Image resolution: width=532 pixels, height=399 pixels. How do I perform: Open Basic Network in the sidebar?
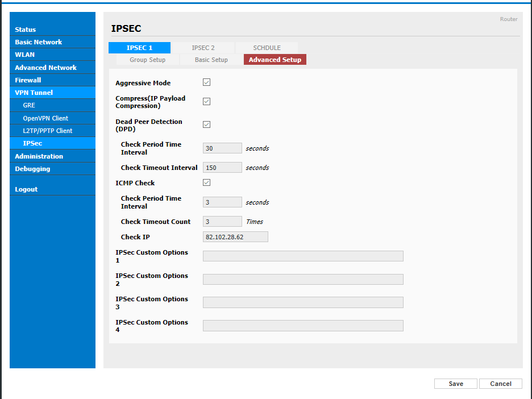[53, 42]
